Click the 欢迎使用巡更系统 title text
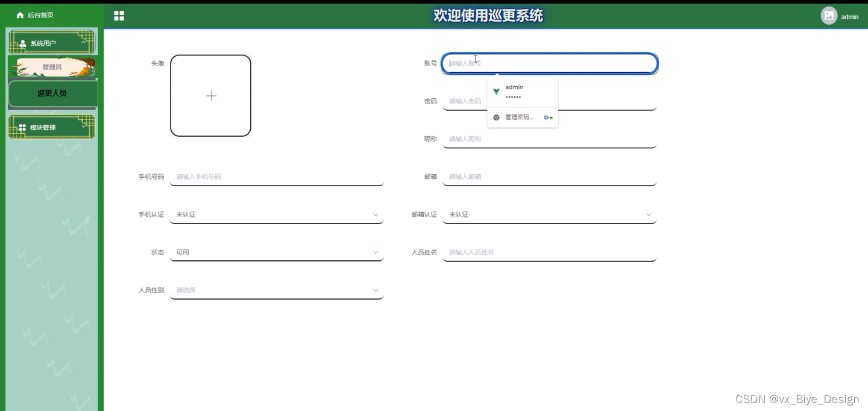The height and width of the screenshot is (411, 868). (488, 16)
